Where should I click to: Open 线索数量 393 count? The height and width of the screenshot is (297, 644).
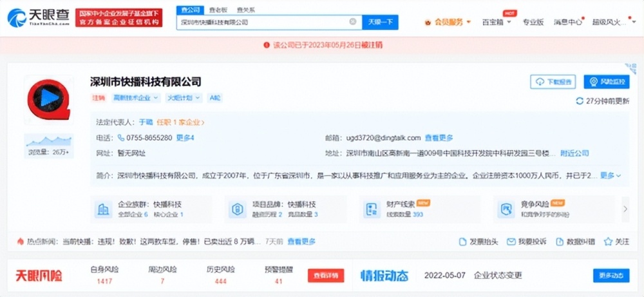point(405,215)
